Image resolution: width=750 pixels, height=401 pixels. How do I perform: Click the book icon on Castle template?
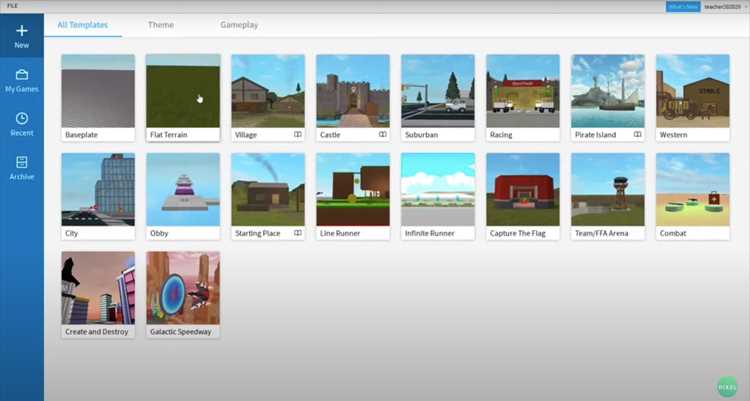coord(383,134)
